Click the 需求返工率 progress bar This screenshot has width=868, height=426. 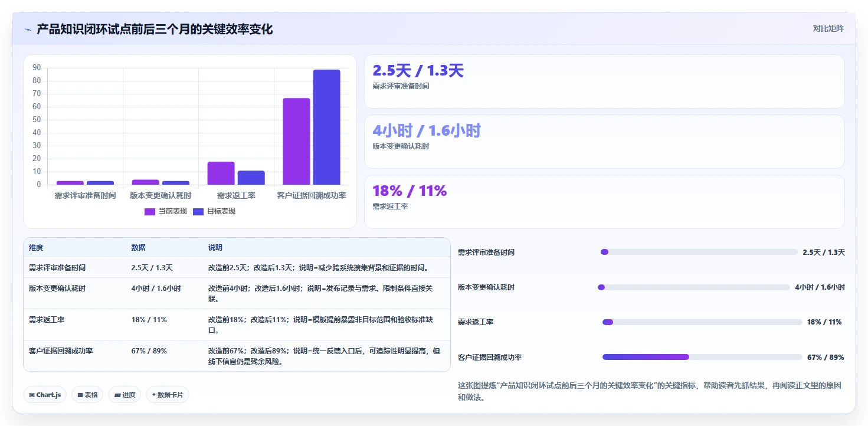click(x=702, y=322)
